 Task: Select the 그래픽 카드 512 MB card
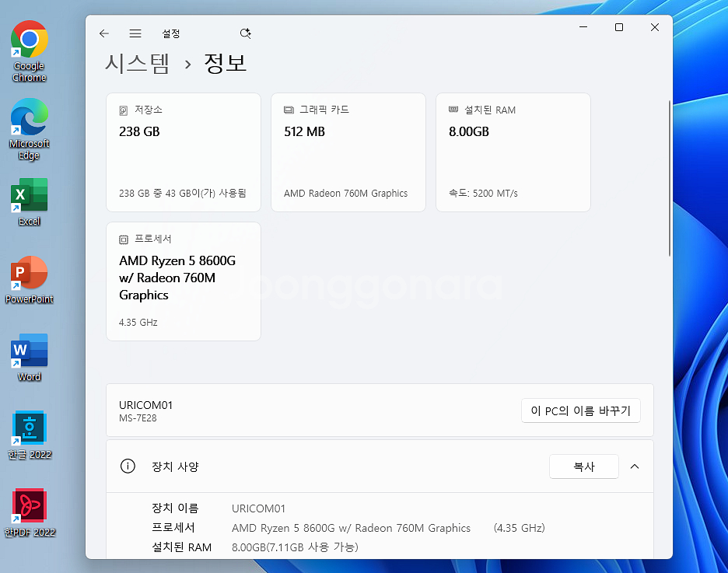[348, 152]
